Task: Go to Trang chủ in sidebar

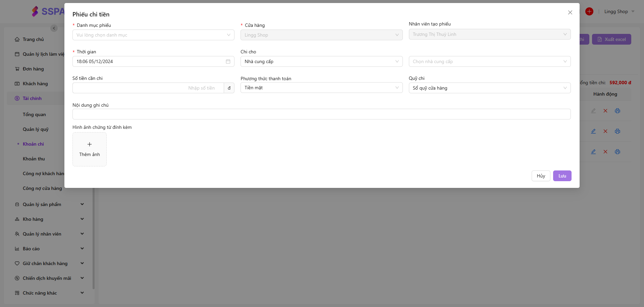Action: (33, 39)
